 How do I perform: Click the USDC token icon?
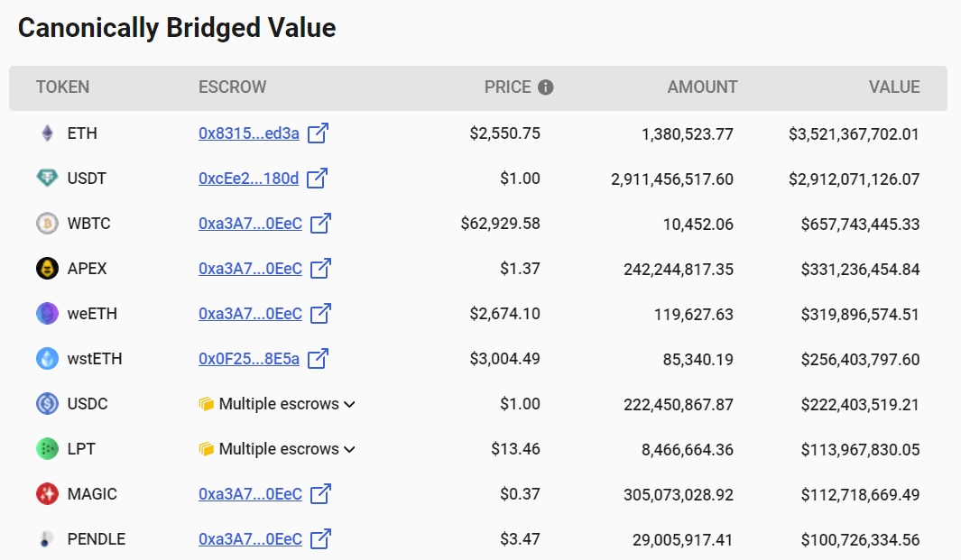tap(47, 404)
